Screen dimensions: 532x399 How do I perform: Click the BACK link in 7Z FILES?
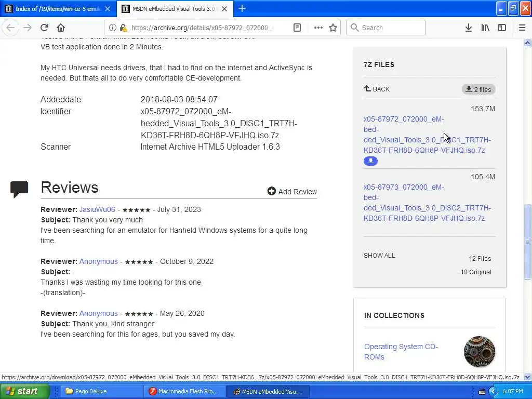tap(377, 89)
